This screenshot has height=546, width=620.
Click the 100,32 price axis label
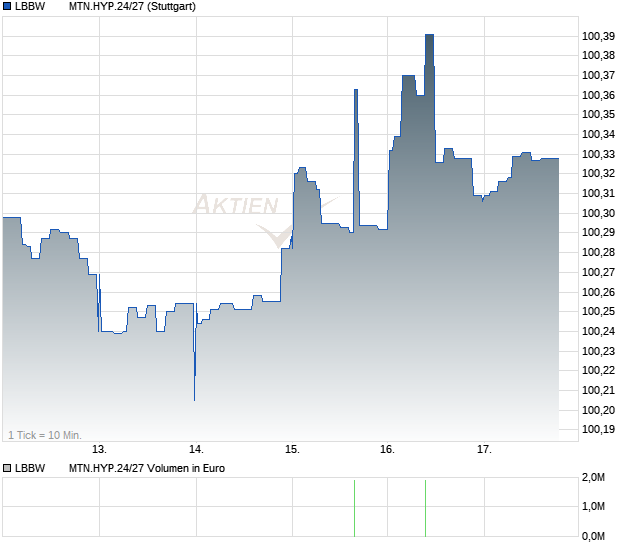point(598,173)
